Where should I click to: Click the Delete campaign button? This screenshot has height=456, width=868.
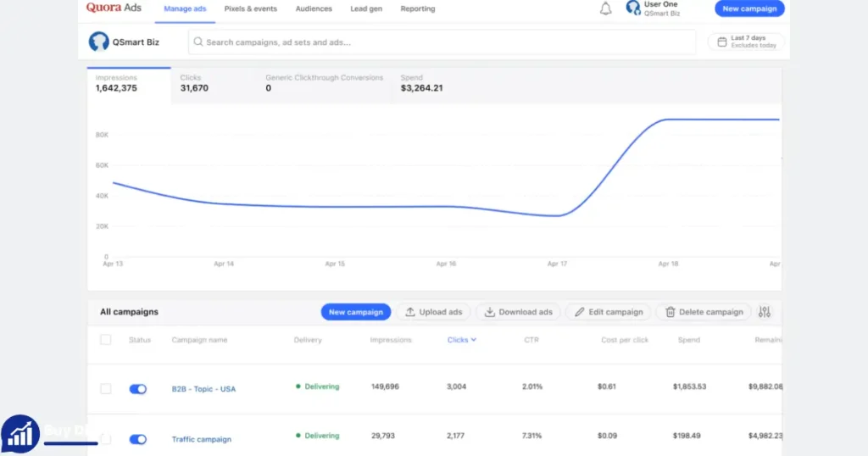(x=704, y=312)
